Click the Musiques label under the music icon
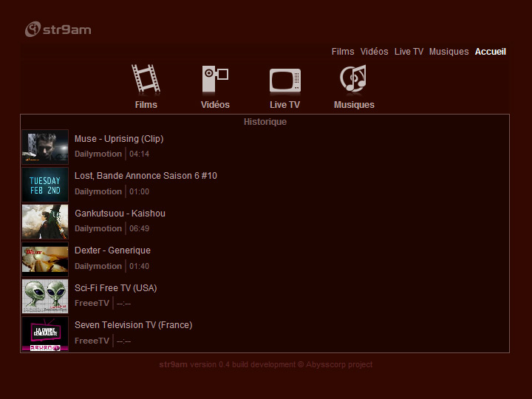The image size is (532, 399). coord(354,105)
